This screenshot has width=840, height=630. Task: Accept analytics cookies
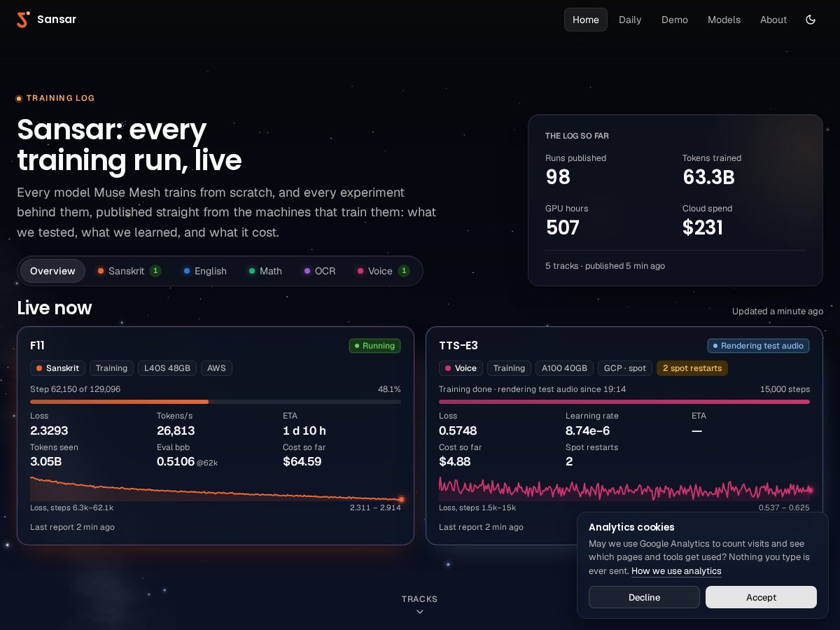point(761,597)
